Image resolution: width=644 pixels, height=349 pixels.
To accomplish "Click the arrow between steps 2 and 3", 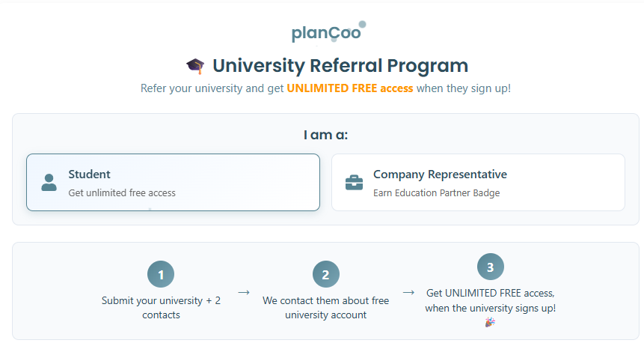I will pyautogui.click(x=408, y=292).
